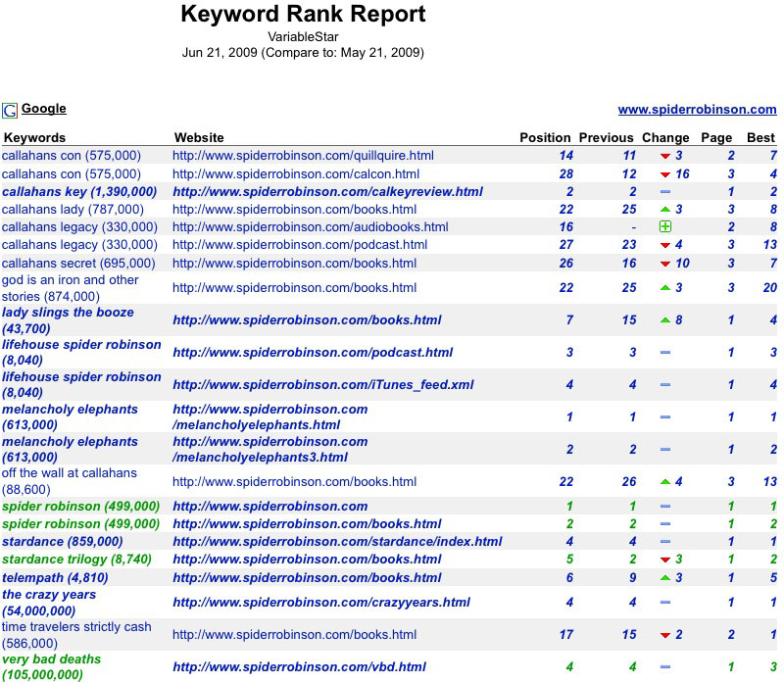Click red down arrow for callahans secret
This screenshot has width=784, height=683.
[x=665, y=264]
